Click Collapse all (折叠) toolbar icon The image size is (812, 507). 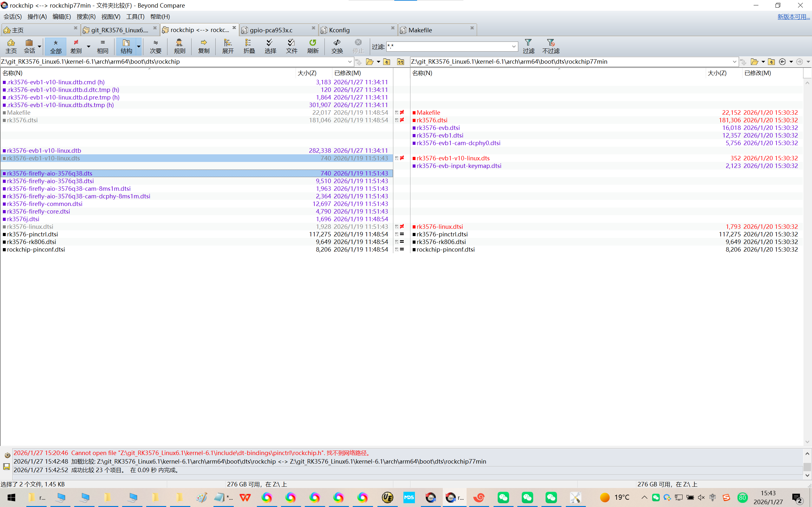pyautogui.click(x=249, y=46)
